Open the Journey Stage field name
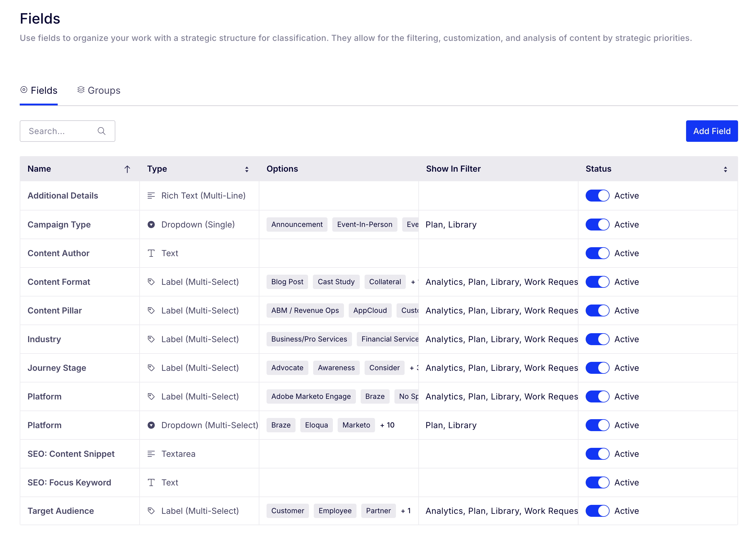The image size is (756, 538). 57,368
